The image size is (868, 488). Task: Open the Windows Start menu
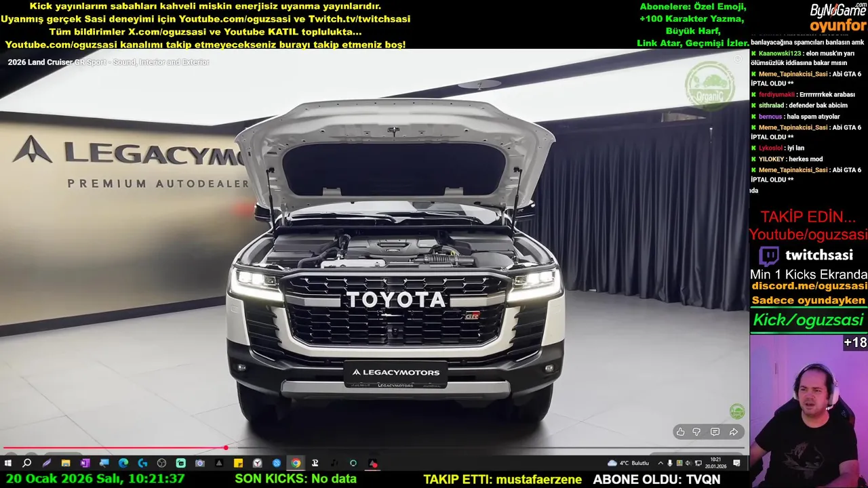pos(8,464)
